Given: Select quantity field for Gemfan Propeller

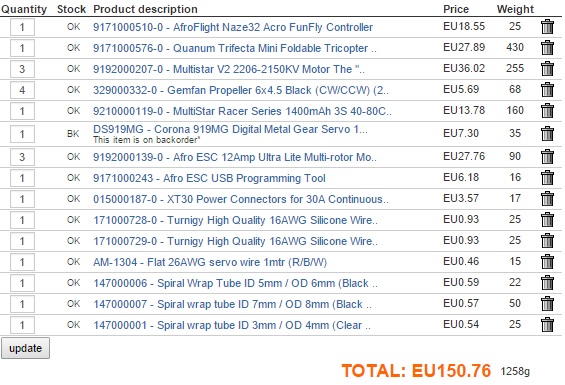Looking at the screenshot, I should [22, 90].
